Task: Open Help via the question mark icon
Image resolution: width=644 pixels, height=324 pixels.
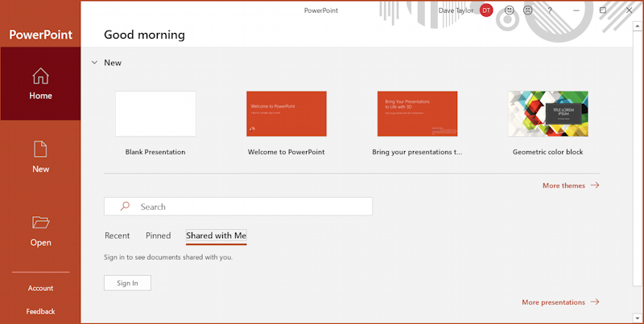Action: click(x=550, y=10)
